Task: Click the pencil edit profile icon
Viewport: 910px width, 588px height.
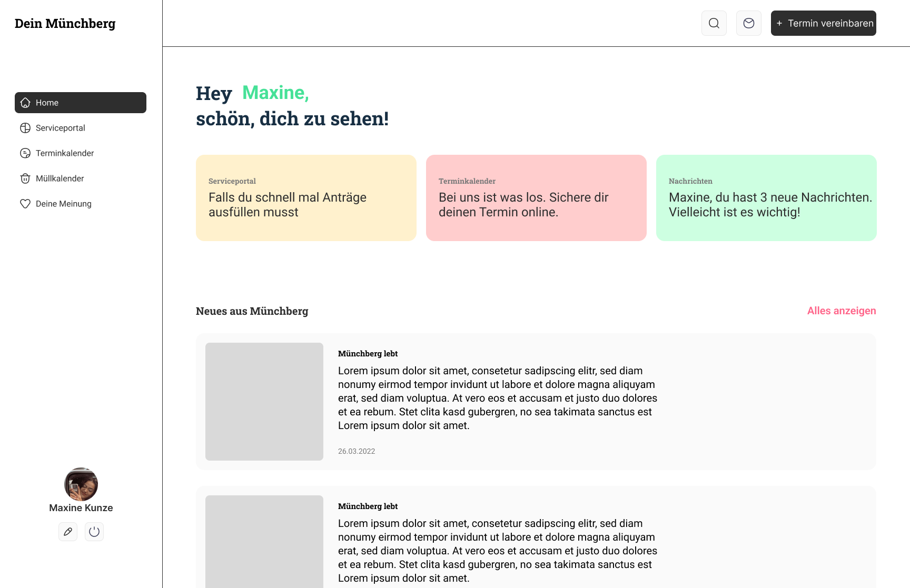Action: (x=68, y=532)
